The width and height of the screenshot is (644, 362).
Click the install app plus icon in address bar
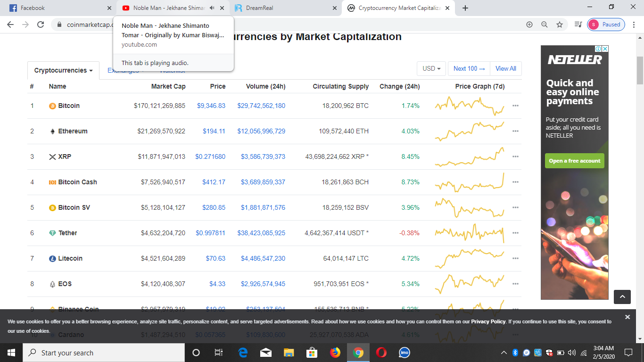[529, 25]
